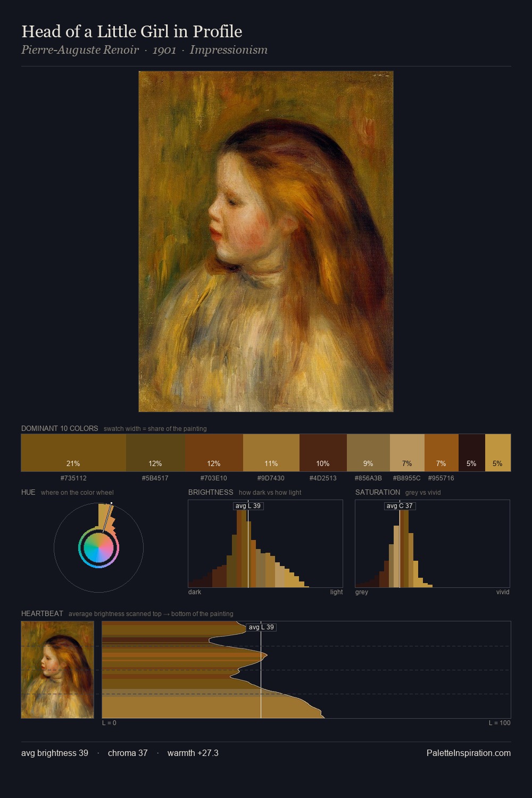Click the hex label #4D2513
The height and width of the screenshot is (798, 532).
(x=323, y=478)
